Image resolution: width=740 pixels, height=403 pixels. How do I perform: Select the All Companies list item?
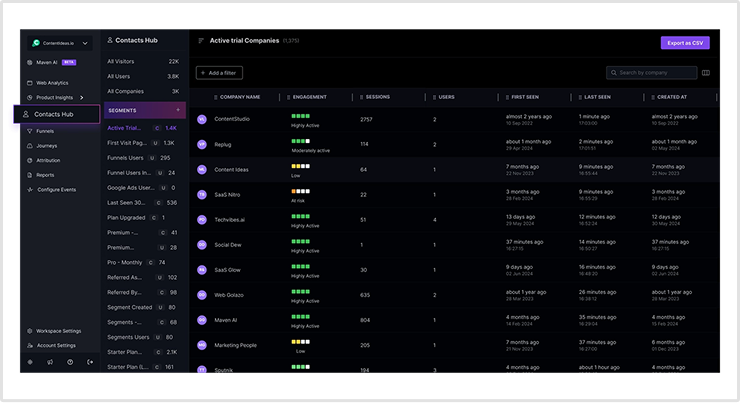(x=143, y=92)
